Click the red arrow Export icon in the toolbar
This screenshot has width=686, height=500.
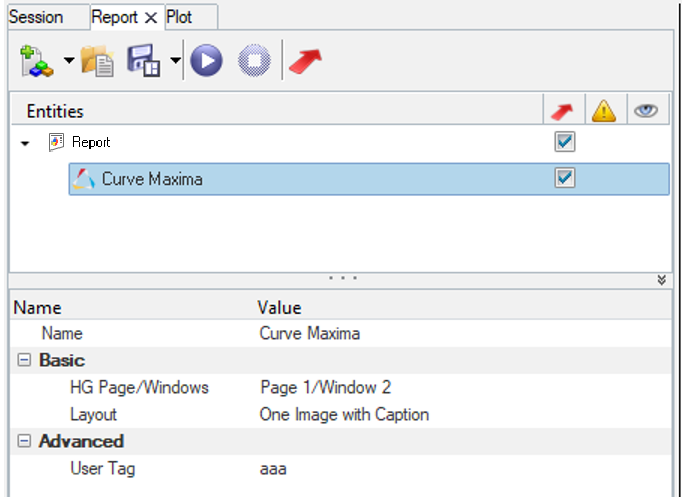[x=304, y=61]
